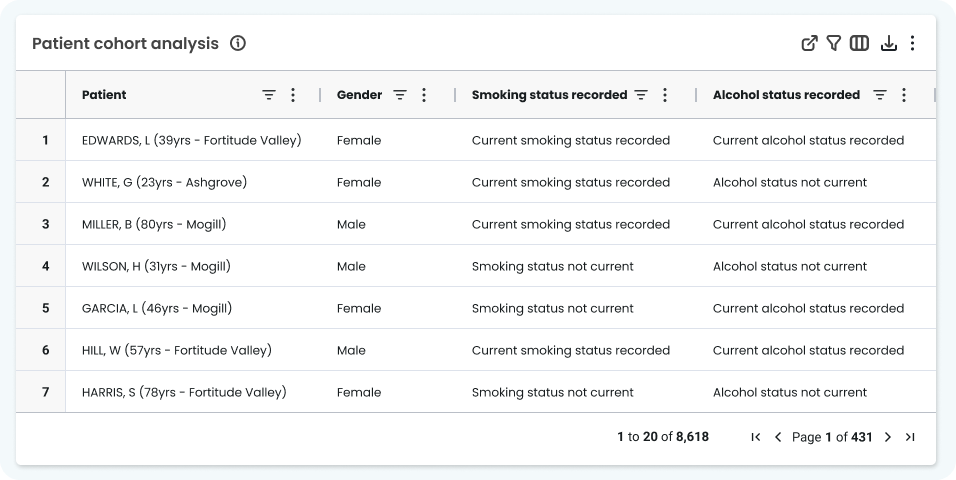Image resolution: width=956 pixels, height=480 pixels.
Task: Filter the Patient column
Action: [x=269, y=95]
